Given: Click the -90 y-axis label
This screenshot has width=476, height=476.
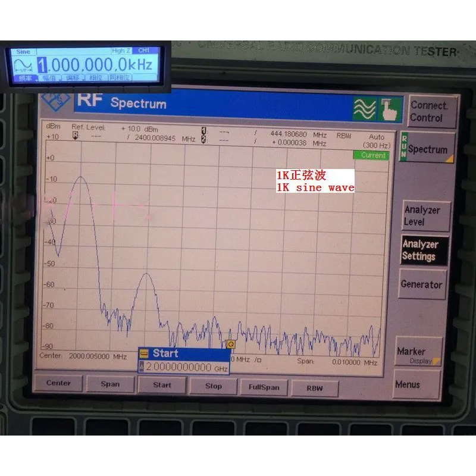Looking at the screenshot, I should 47,346.
